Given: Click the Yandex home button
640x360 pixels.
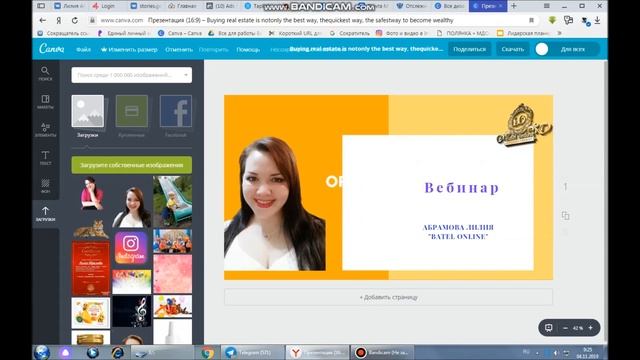Looking at the screenshot, I should click(x=59, y=20).
